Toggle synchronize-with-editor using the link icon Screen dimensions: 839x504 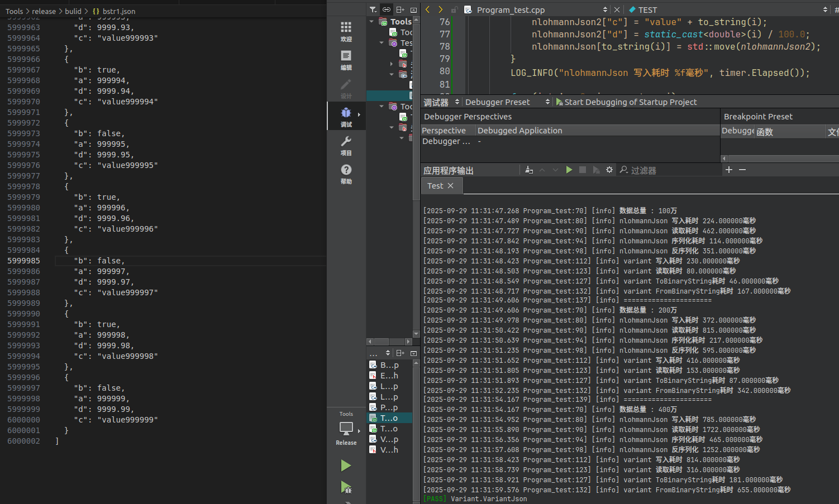pyautogui.click(x=386, y=9)
